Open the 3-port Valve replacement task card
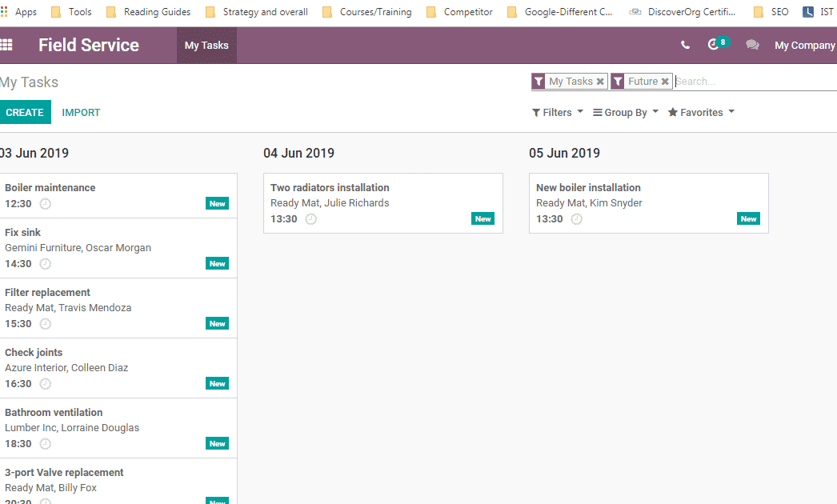The height and width of the screenshot is (504, 837). pos(118,482)
